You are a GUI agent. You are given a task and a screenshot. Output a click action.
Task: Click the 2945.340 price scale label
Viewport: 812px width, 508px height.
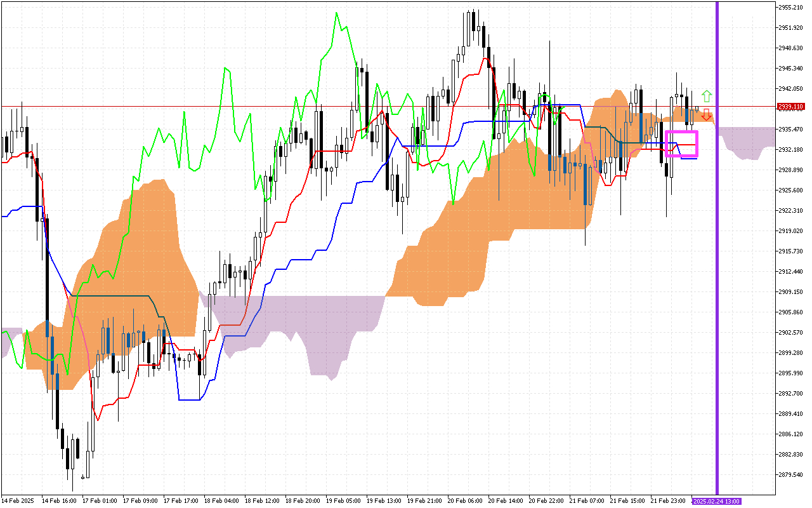[791, 69]
